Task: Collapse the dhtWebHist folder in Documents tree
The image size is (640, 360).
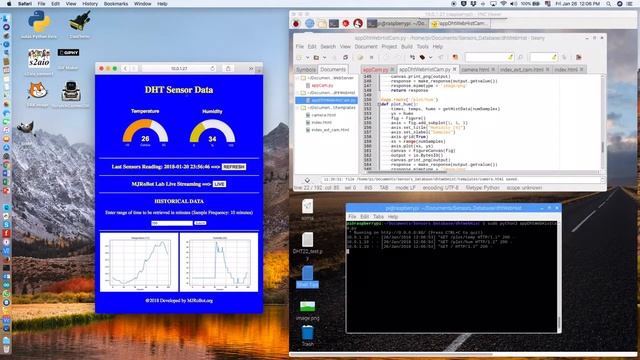Action: click(x=298, y=93)
